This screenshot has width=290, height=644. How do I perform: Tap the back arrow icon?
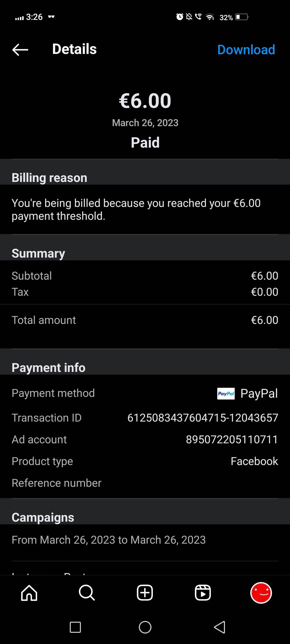click(20, 50)
